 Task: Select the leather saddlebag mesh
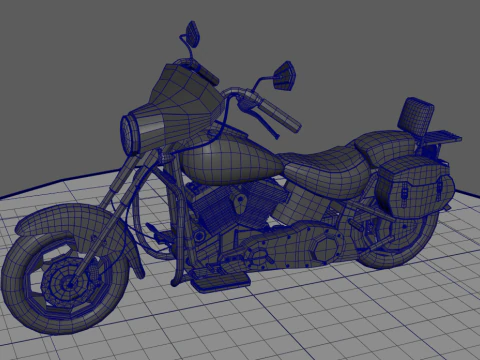pyautogui.click(x=414, y=187)
